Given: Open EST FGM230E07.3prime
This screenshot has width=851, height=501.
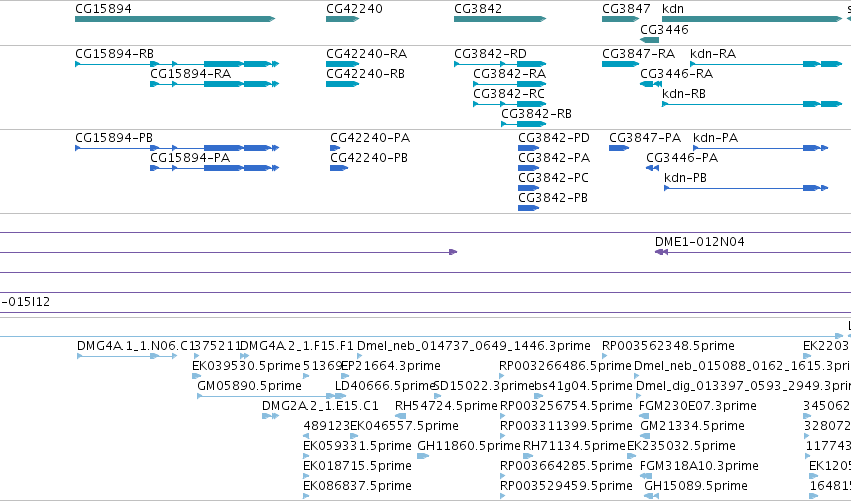Looking at the screenshot, I should click(698, 406).
